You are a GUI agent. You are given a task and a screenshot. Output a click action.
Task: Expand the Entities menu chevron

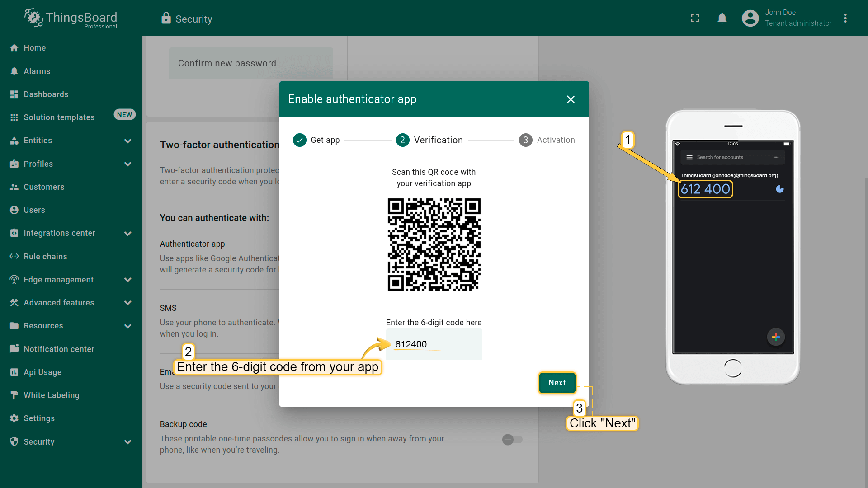click(x=128, y=141)
